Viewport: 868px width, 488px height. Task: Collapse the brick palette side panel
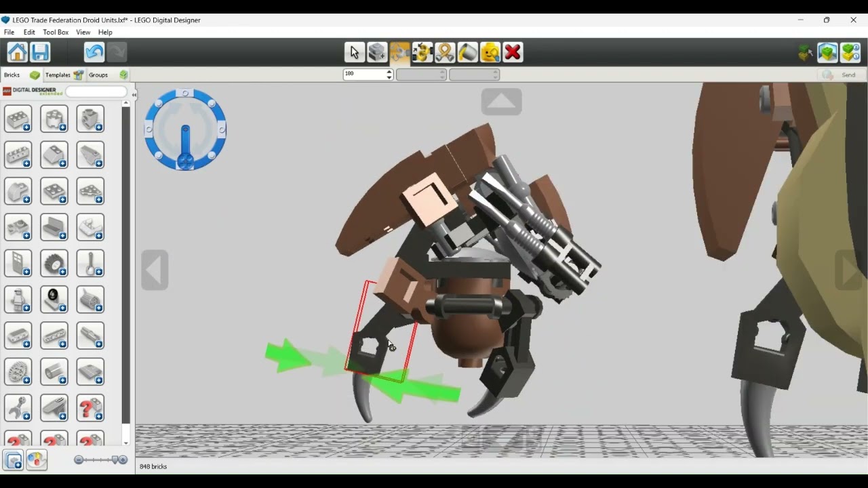pos(134,95)
